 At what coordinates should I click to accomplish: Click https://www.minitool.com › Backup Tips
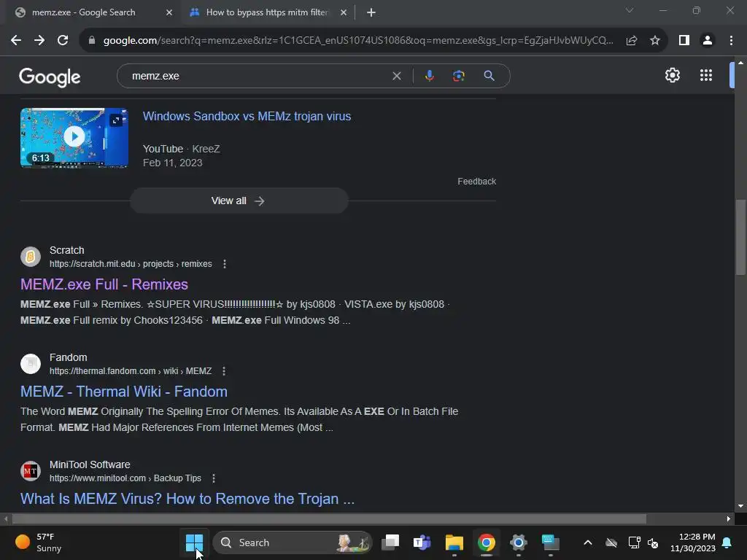tap(125, 478)
